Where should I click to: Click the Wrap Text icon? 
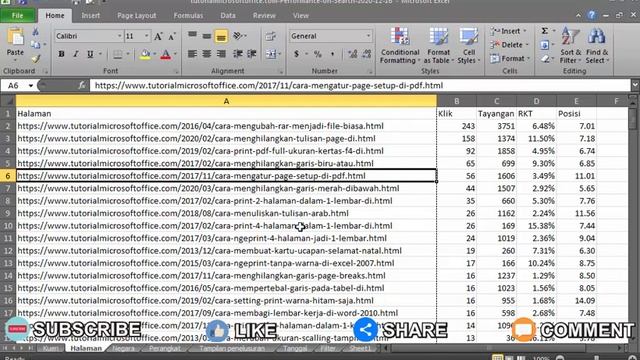pyautogui.click(x=270, y=36)
